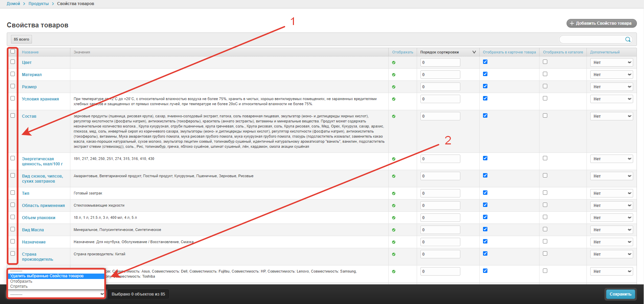Toggle the select-all checkbox in table header

(13, 51)
